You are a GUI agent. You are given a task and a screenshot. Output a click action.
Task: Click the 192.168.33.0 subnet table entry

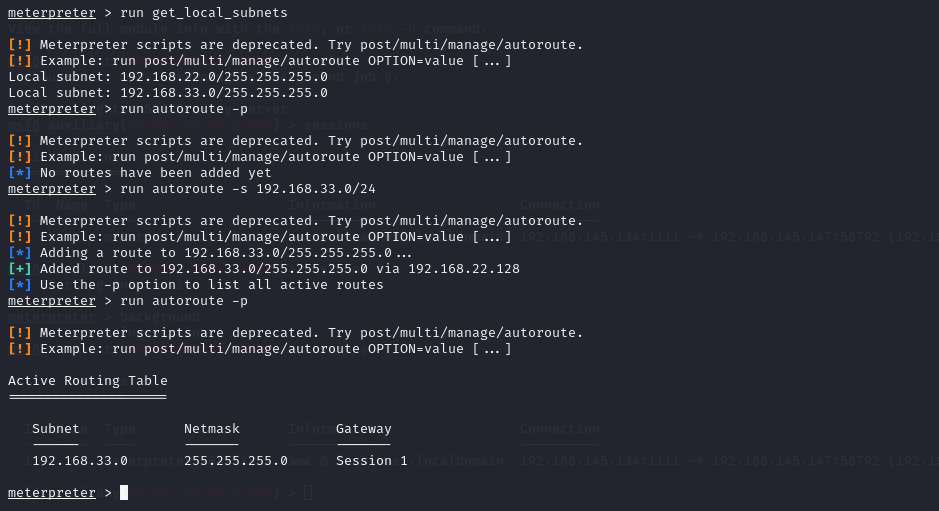click(x=80, y=461)
